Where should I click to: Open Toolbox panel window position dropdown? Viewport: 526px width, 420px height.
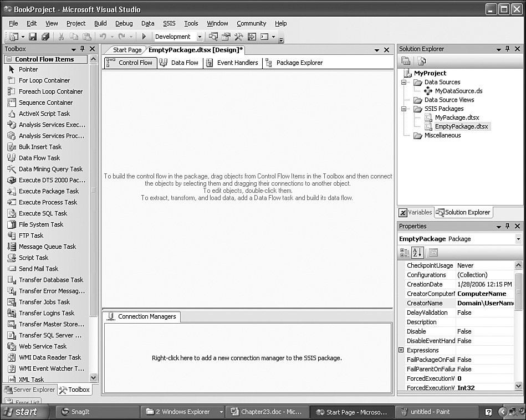(74, 49)
